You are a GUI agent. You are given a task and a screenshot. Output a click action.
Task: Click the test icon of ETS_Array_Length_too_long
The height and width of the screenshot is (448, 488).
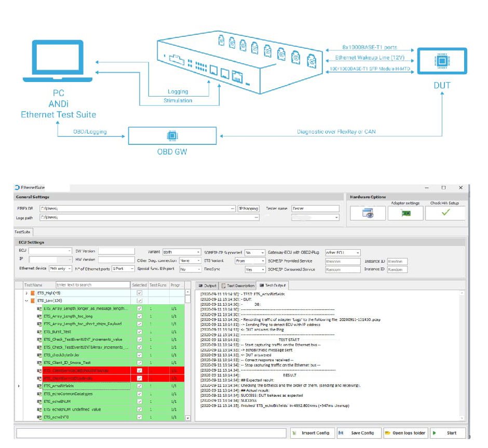tap(39, 316)
